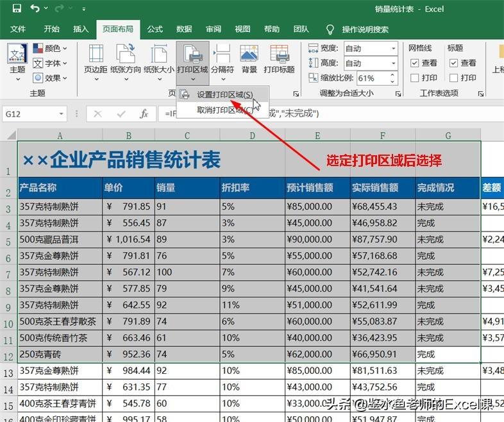The image size is (504, 422).
Task: Switch to the 开始 tab
Action: click(51, 30)
